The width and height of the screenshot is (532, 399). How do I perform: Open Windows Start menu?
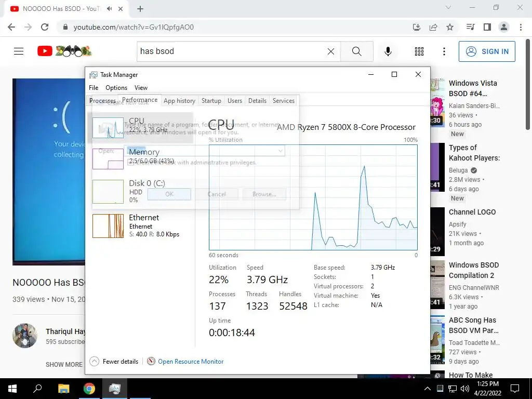coord(12,389)
